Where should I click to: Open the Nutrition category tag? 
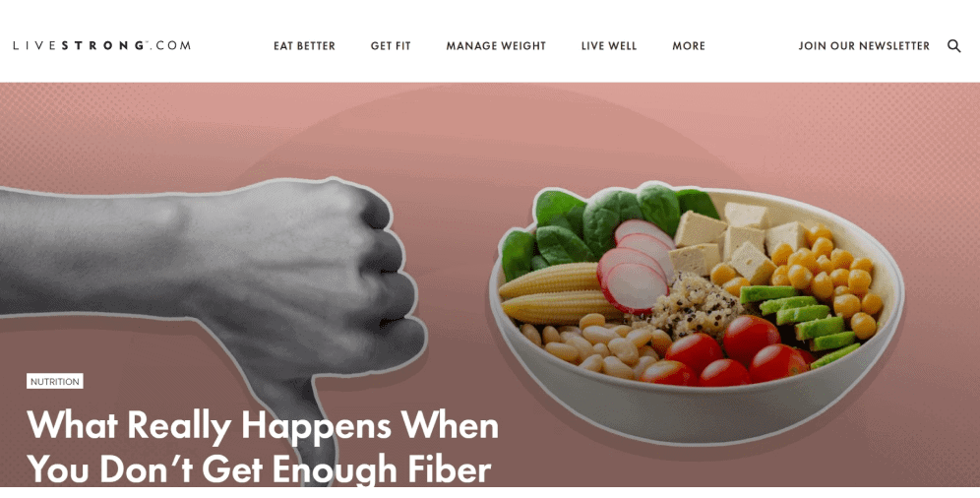[55, 381]
